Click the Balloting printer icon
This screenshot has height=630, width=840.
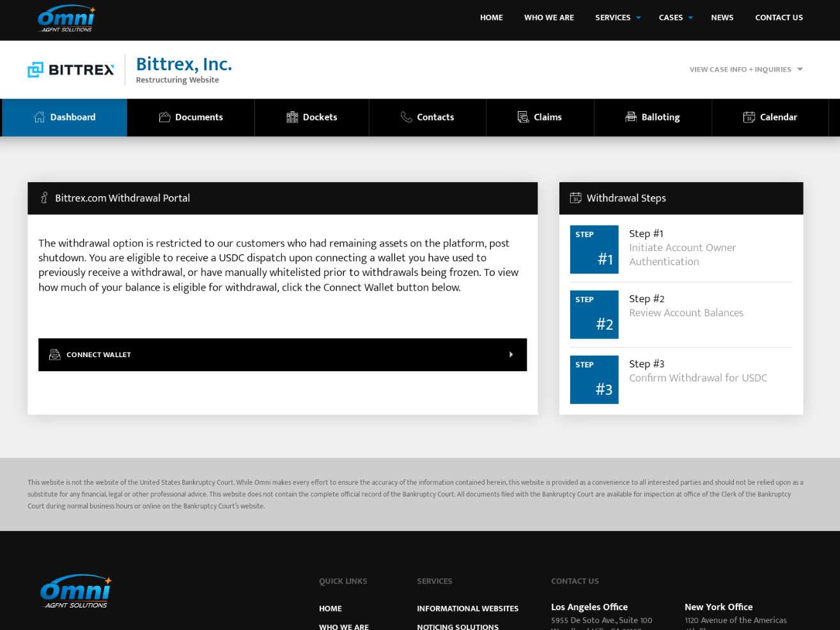pos(631,117)
